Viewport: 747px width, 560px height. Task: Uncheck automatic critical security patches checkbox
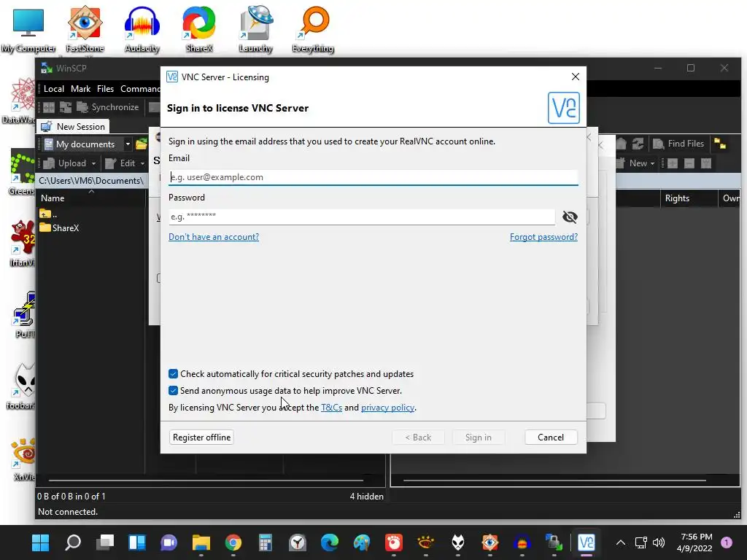click(173, 374)
